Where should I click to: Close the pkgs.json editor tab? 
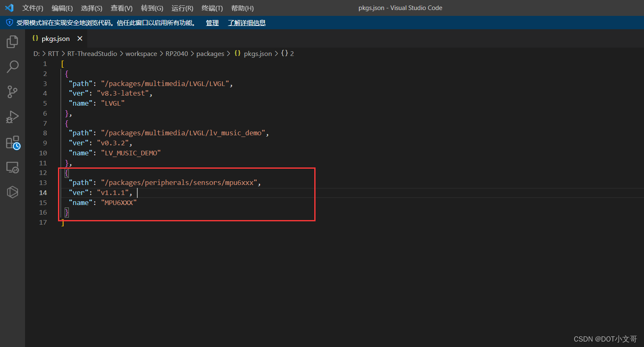pos(80,38)
